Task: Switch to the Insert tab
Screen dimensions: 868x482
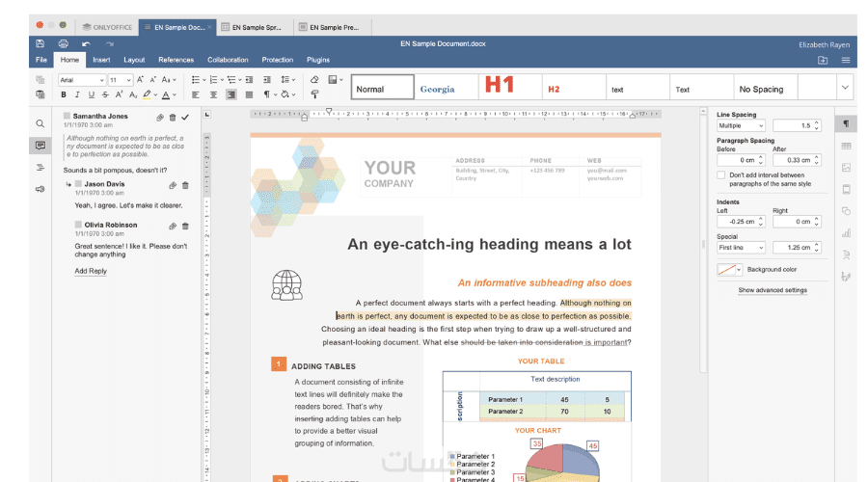Action: coord(101,60)
